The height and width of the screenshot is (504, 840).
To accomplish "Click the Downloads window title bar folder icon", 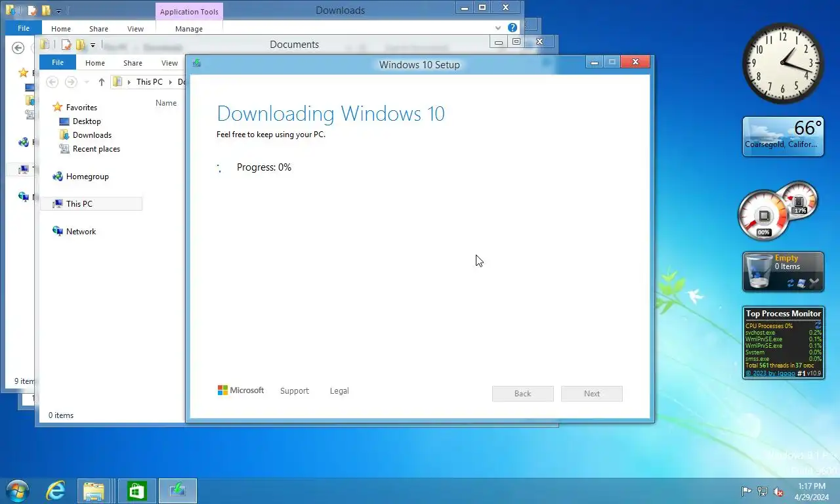I will pyautogui.click(x=11, y=10).
